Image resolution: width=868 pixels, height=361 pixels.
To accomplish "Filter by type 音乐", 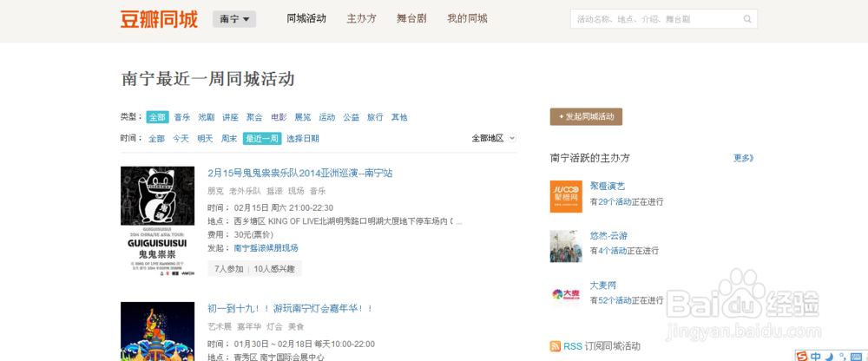I will pyautogui.click(x=182, y=117).
